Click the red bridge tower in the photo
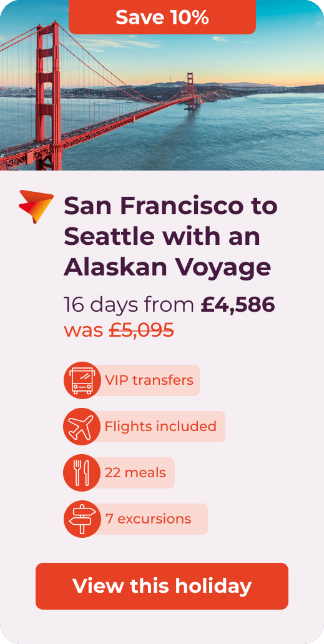Viewport: 324px width, 644px height. (x=48, y=96)
